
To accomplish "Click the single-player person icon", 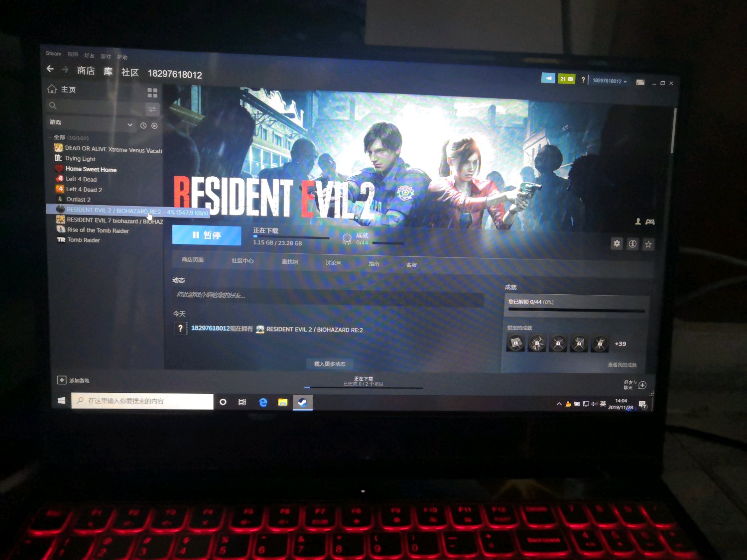I will click(x=638, y=221).
